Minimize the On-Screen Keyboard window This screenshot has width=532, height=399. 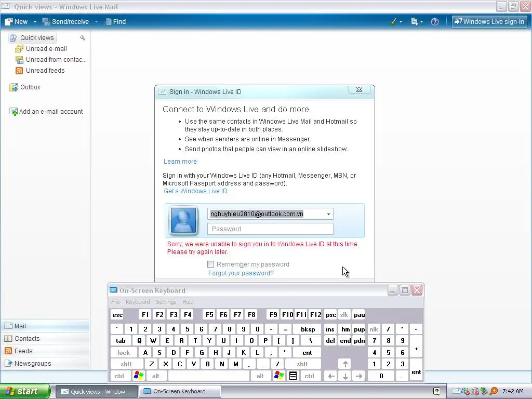coord(393,290)
